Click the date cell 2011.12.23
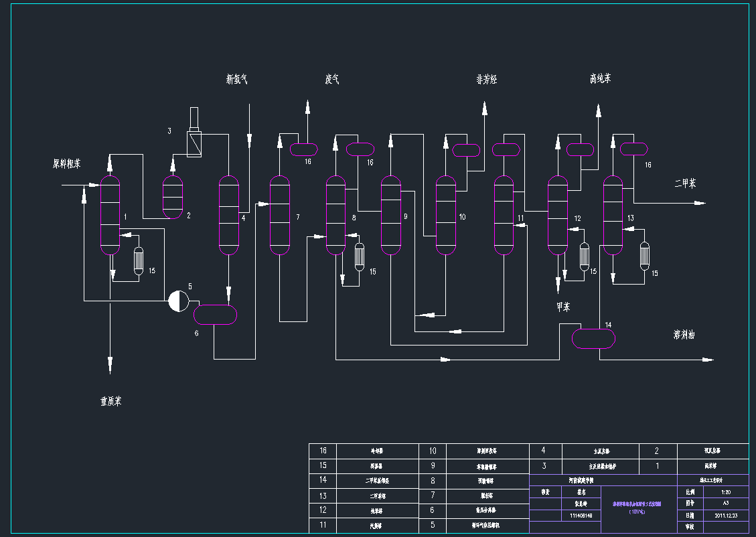 [x=725, y=515]
